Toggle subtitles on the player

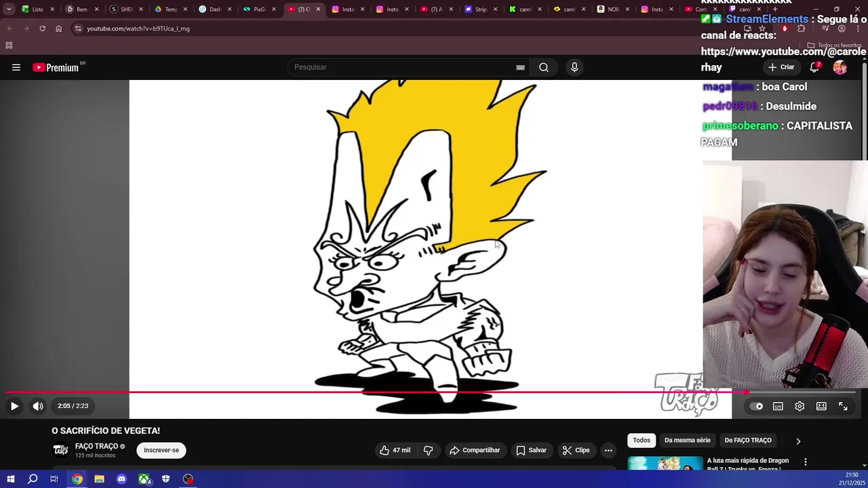pyautogui.click(x=778, y=406)
